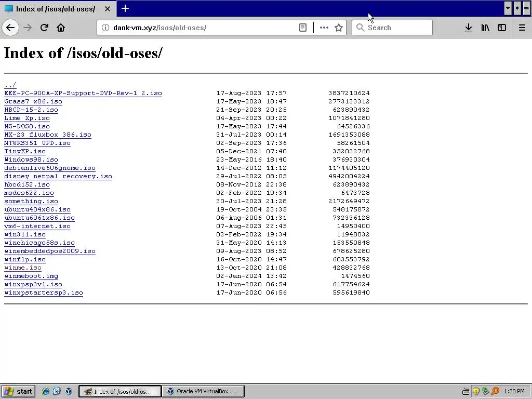
Task: Switch to Oracle VM VirtualBox taskbar button
Action: pyautogui.click(x=203, y=391)
